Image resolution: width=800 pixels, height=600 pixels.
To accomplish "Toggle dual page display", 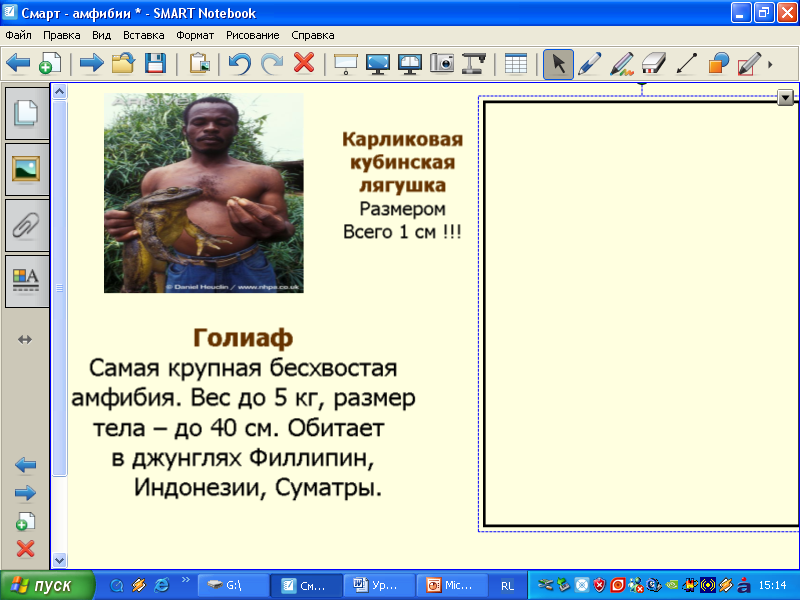I will click(x=410, y=64).
